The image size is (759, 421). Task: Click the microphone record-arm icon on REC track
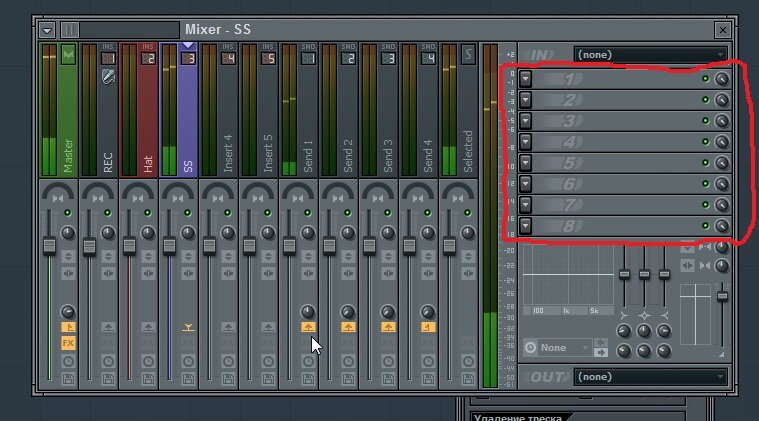108,76
